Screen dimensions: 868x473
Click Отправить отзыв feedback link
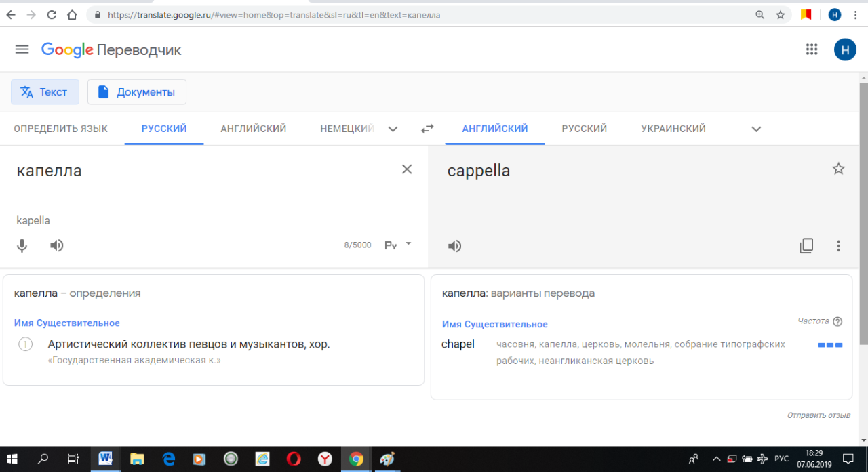[818, 415]
